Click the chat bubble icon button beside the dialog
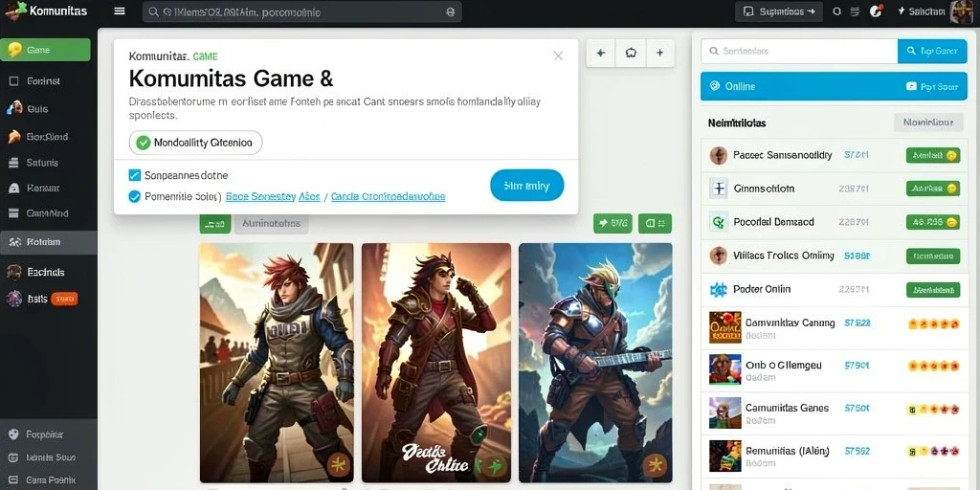The height and width of the screenshot is (490, 980). coord(631,54)
